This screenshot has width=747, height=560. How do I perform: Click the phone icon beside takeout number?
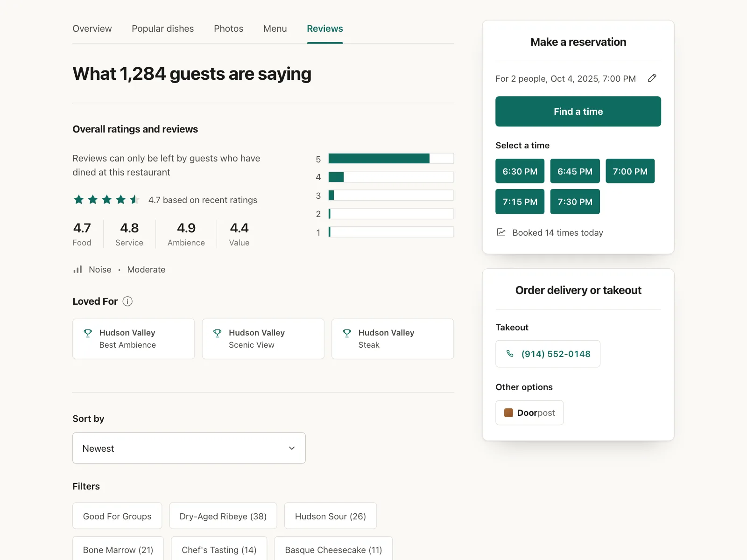point(510,354)
